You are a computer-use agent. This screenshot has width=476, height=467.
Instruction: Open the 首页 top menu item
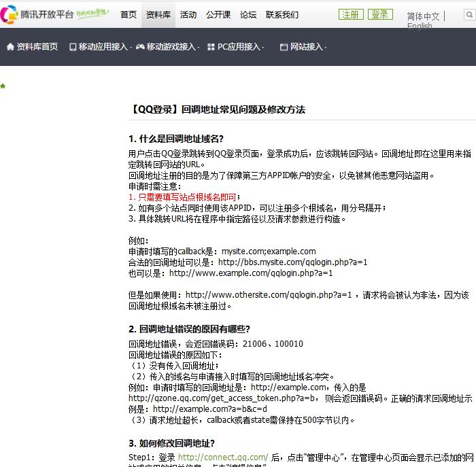[129, 14]
